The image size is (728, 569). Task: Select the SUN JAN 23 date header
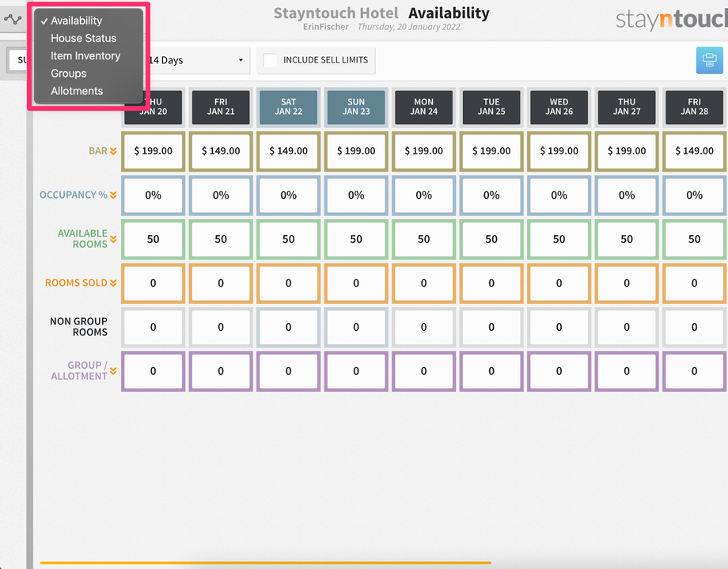click(356, 107)
